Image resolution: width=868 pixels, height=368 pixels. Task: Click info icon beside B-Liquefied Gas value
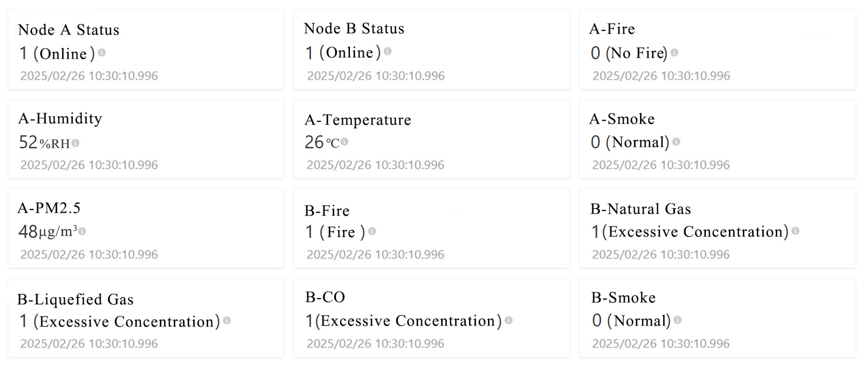tap(227, 320)
